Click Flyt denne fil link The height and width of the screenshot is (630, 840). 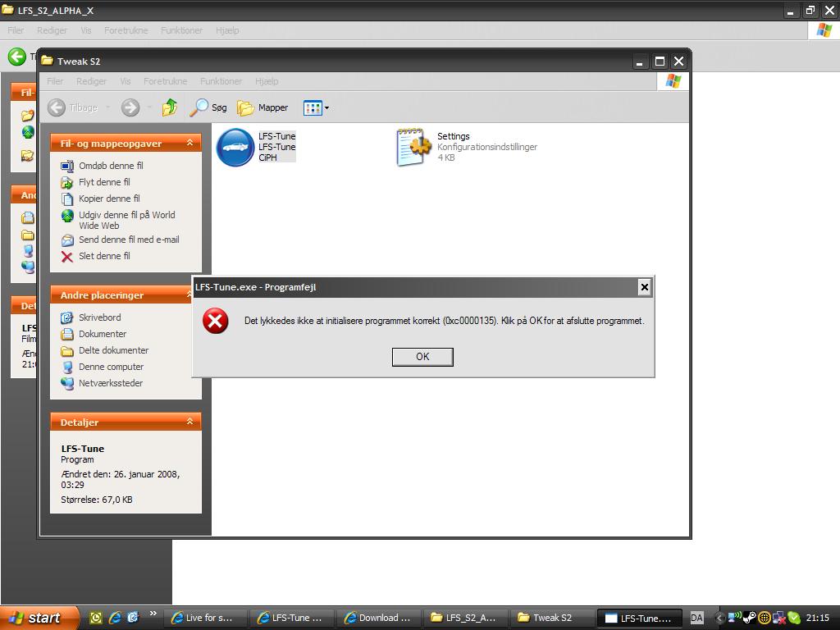(x=104, y=182)
